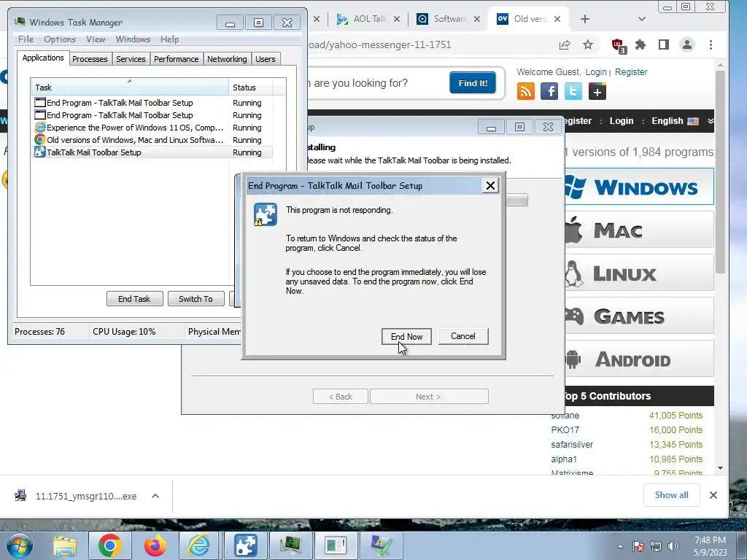Switch to the Networking tab
This screenshot has height=560, width=747.
click(227, 59)
